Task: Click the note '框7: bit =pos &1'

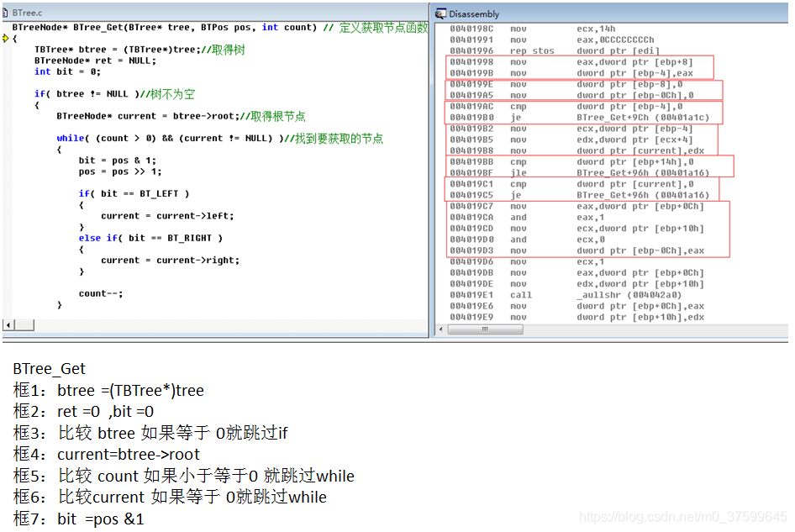Action: click(x=79, y=519)
